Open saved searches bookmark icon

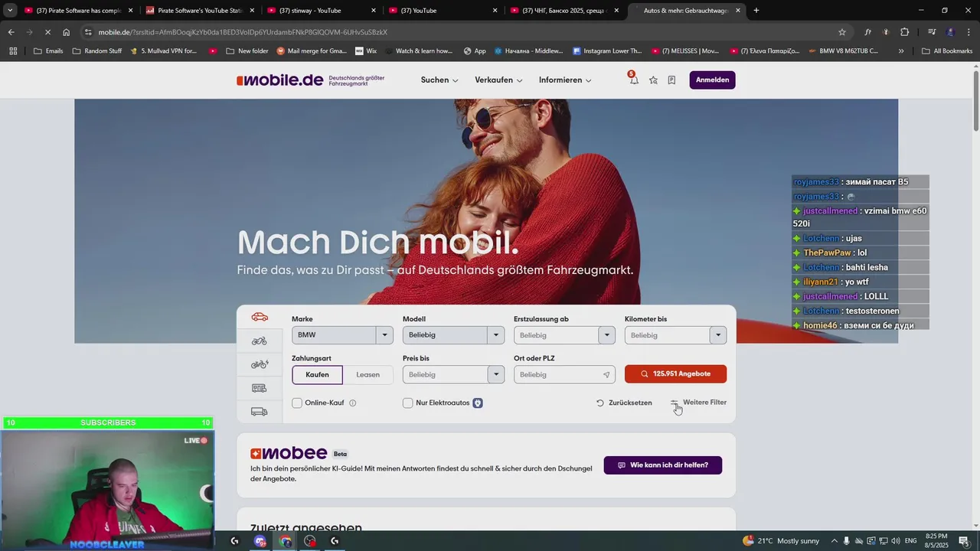pyautogui.click(x=671, y=80)
